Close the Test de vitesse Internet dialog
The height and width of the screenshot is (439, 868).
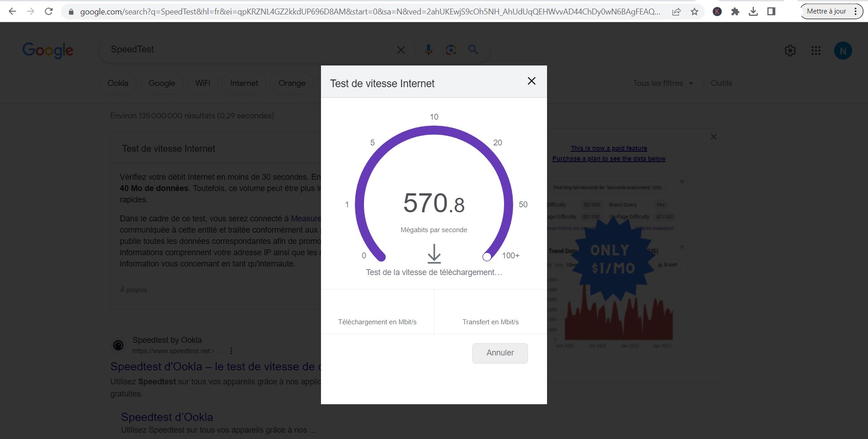pos(531,81)
